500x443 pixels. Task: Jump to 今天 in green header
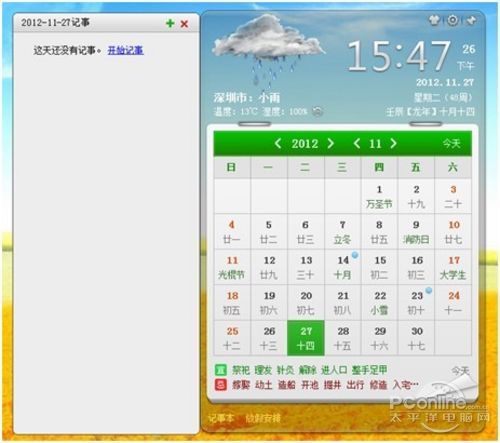452,144
